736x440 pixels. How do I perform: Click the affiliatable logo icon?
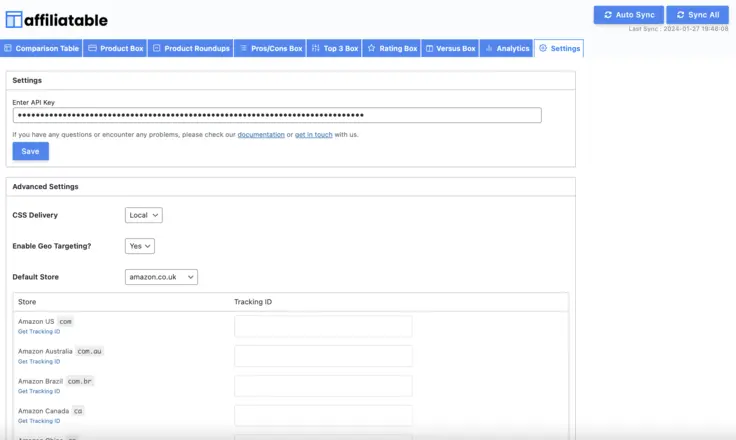(14, 20)
